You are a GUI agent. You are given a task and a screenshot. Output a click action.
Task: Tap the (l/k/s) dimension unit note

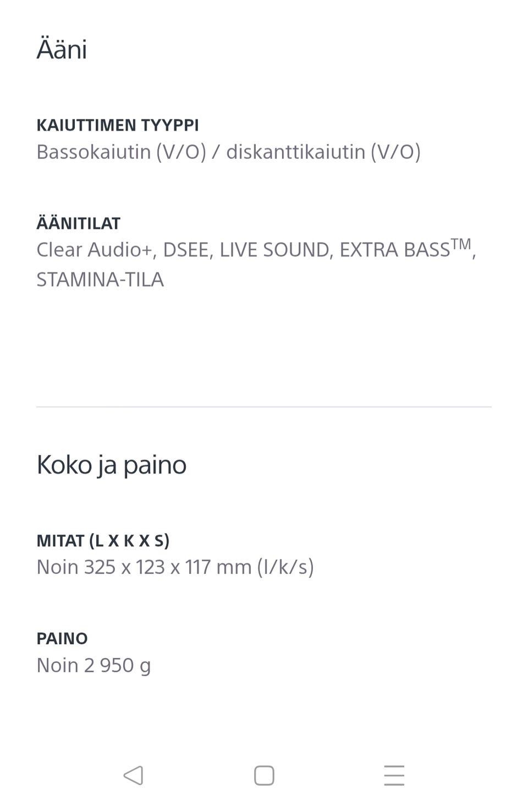285,567
